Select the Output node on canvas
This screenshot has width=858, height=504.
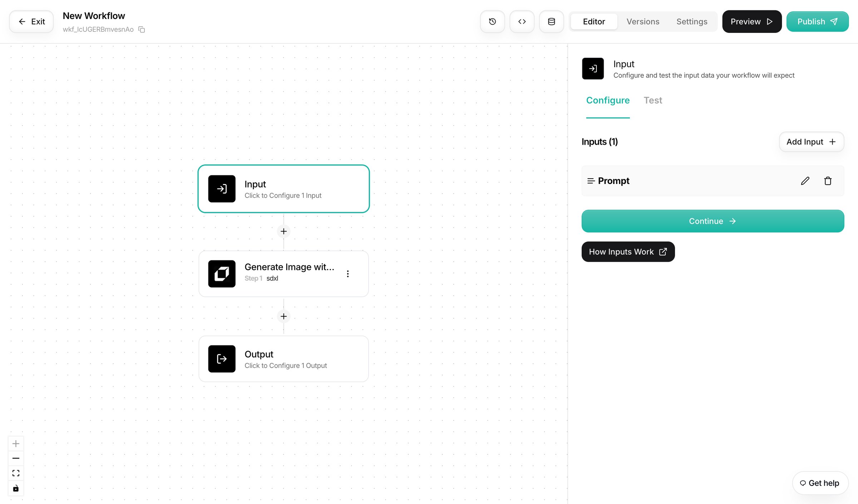point(283,359)
